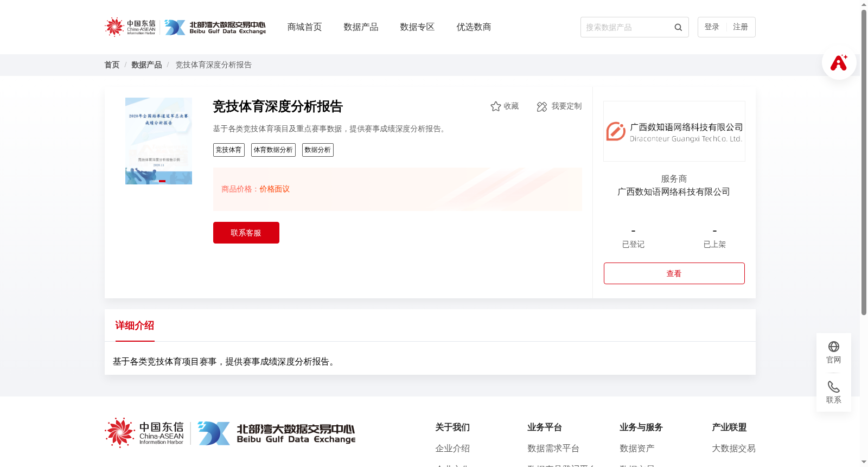The image size is (868, 467).
Task: Click the footer China-ASEAN Information Harbor logo
Action: 144,433
